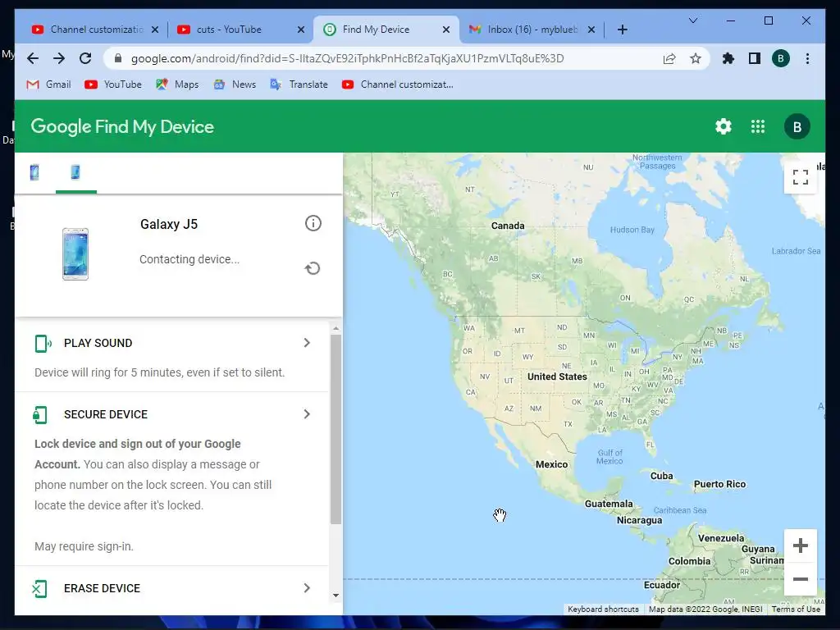Open Chrome side panel icon
The height and width of the screenshot is (630, 840).
click(755, 58)
